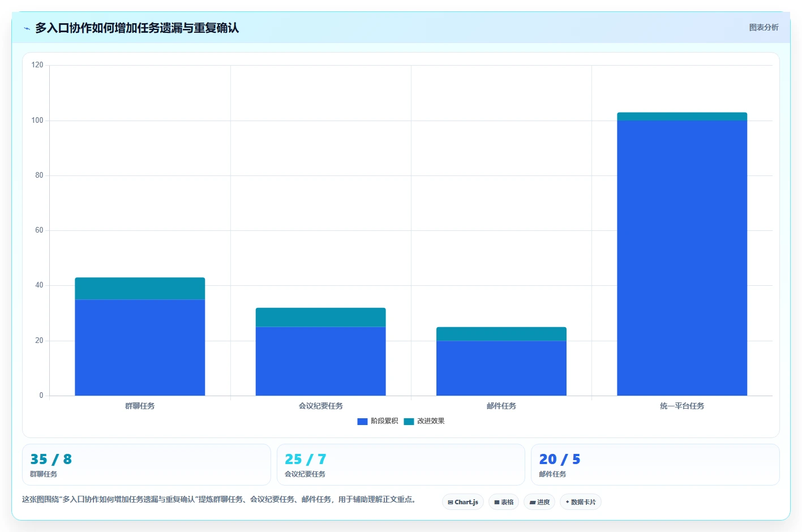Click the Chart.js tag pill

tap(463, 502)
